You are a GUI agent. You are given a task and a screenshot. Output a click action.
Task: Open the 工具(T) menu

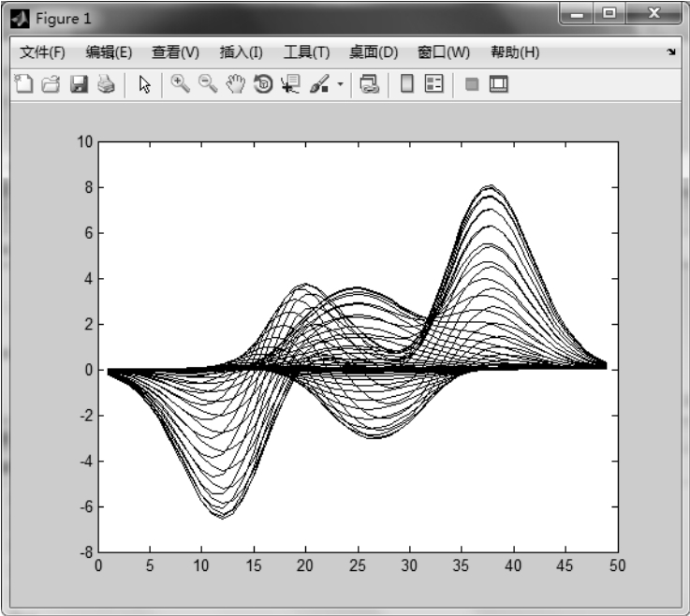(307, 52)
